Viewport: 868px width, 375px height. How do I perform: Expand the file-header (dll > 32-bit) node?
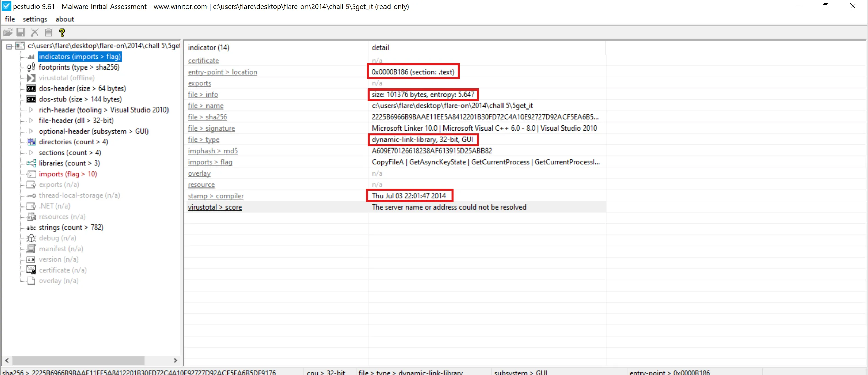(x=31, y=121)
